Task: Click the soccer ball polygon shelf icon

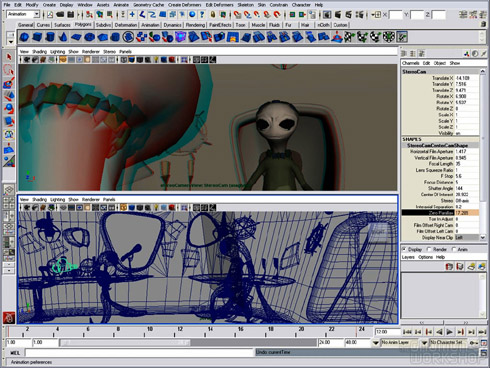Action: pos(128,37)
